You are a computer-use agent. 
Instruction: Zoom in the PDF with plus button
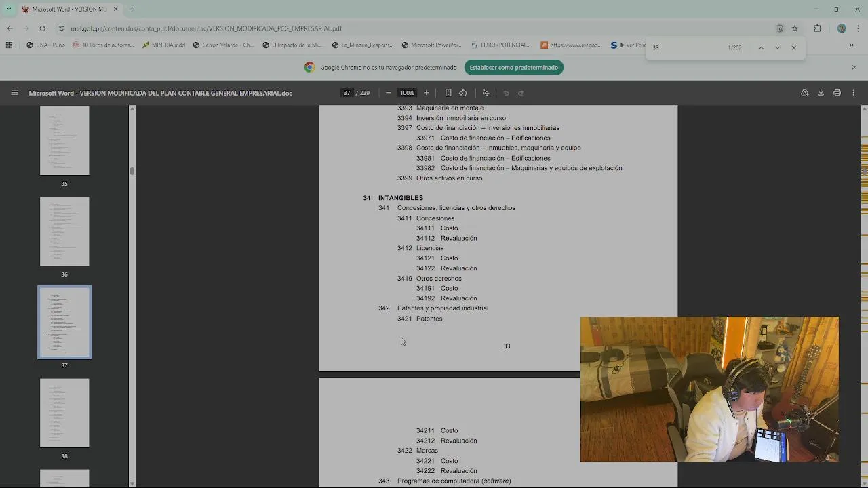point(426,93)
